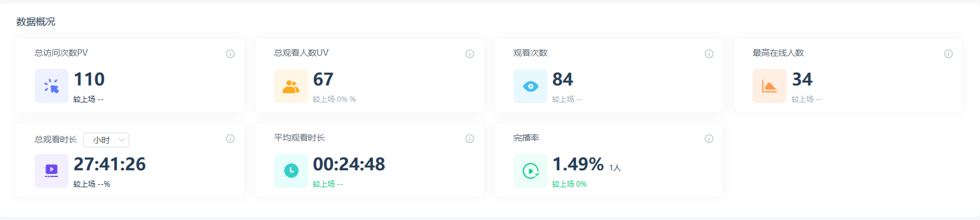Click the info icon for 总访问次数PV
Image resolution: width=980 pixels, height=220 pixels.
(x=230, y=54)
